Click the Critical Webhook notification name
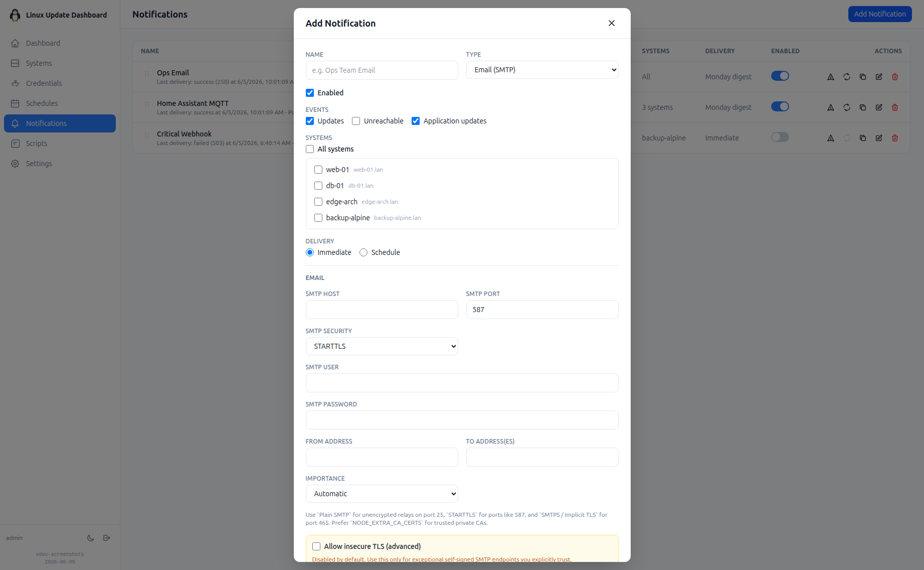 pyautogui.click(x=184, y=134)
